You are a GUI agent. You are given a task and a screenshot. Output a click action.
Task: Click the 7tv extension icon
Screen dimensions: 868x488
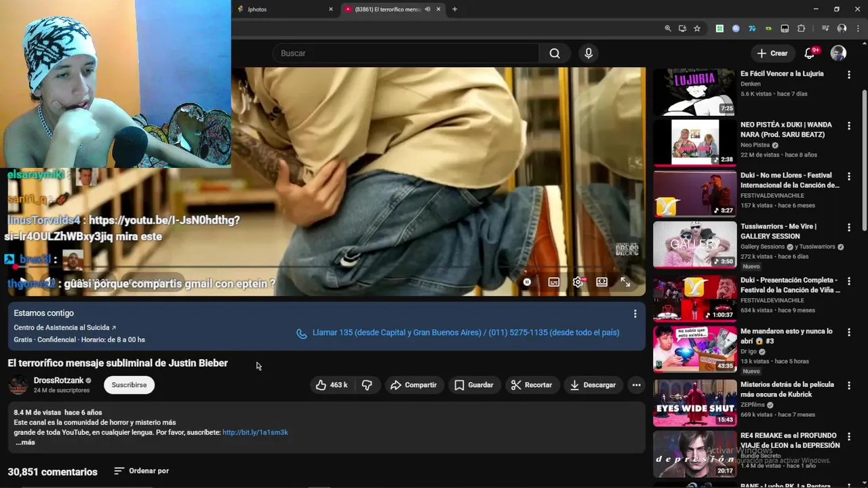(752, 28)
